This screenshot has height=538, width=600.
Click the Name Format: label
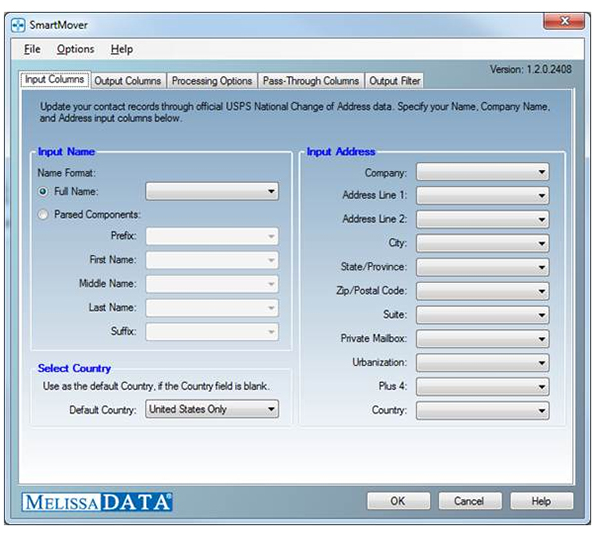[67, 173]
